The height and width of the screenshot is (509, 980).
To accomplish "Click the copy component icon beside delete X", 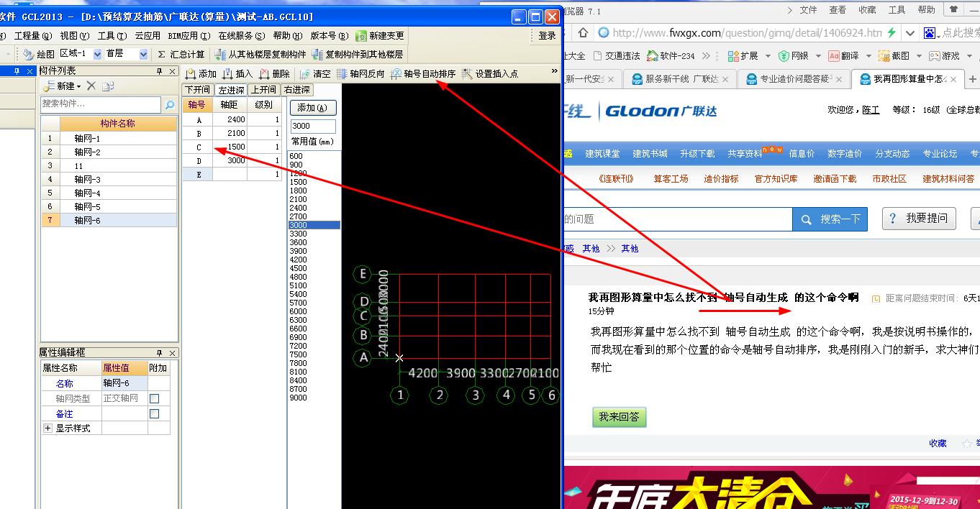I will click(x=108, y=86).
